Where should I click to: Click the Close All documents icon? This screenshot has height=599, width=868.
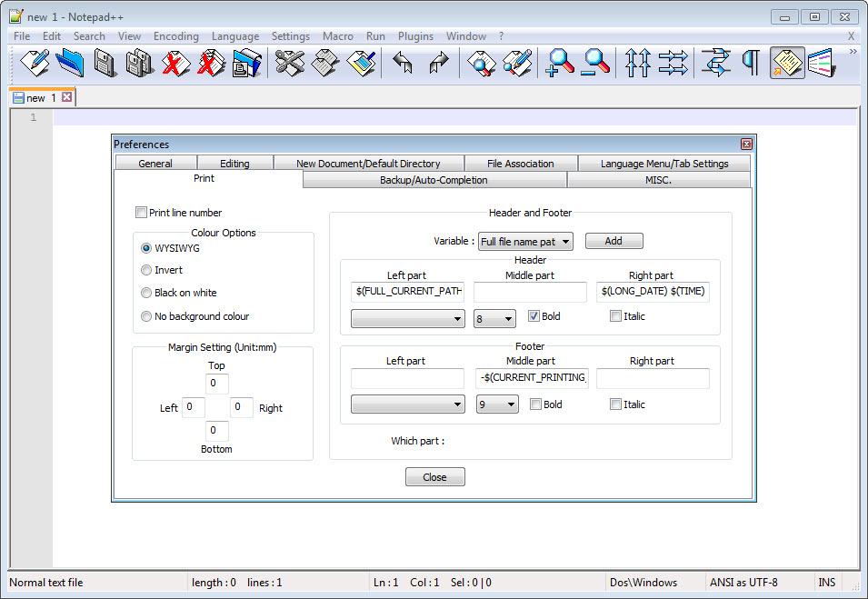coord(212,63)
